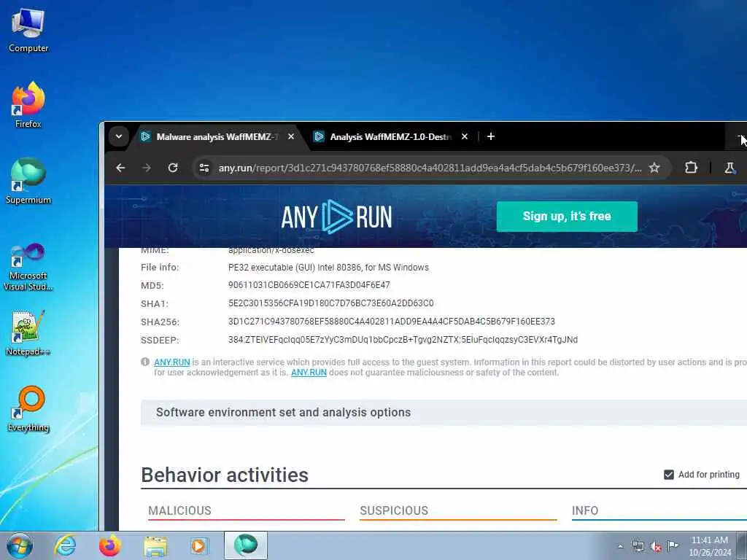747x560 pixels.
Task: Select the MALICIOUS column heading
Action: click(x=179, y=510)
